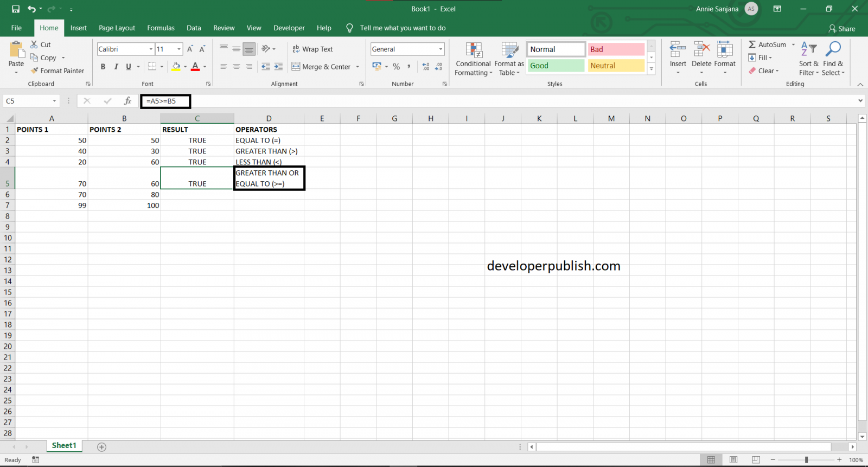
Task: Click Comma Style icon
Action: (x=409, y=67)
